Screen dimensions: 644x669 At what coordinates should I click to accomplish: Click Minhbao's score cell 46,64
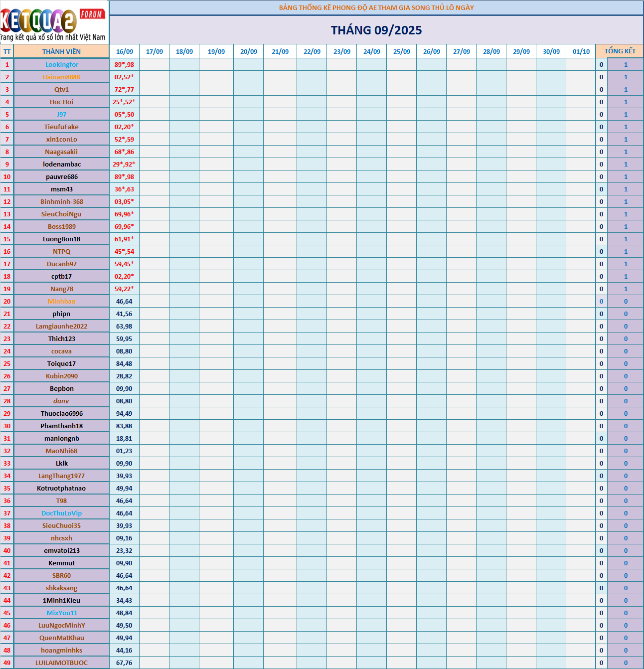[x=124, y=301]
